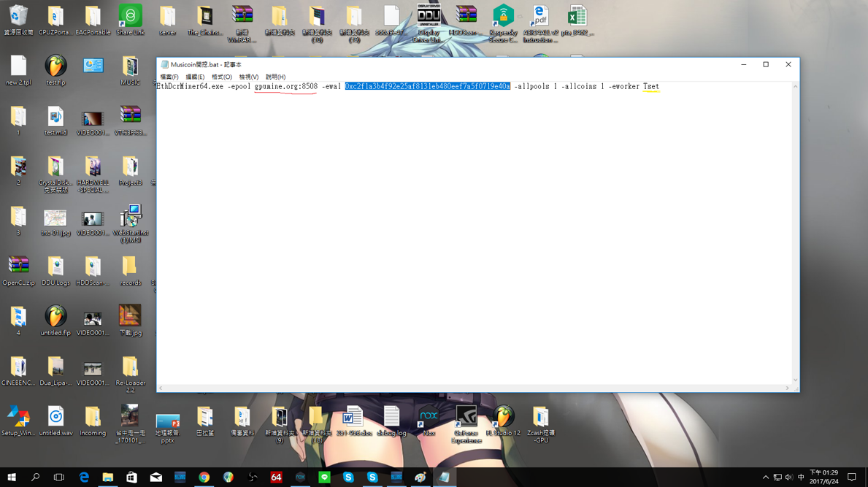The image size is (868, 487).
Task: Select the GeForce Experience shortcut icon
Action: pyautogui.click(x=466, y=424)
